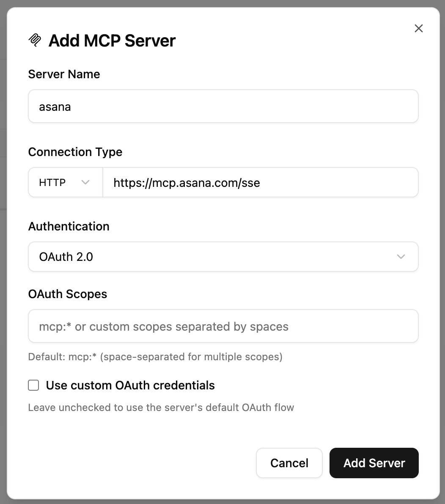Focus the OAuth Scopes input field
Viewport: 445px width, 504px height.
click(x=223, y=326)
